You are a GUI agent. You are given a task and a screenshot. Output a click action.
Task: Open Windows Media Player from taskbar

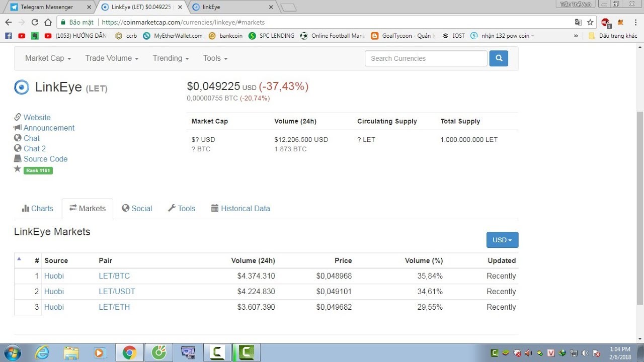click(x=100, y=353)
